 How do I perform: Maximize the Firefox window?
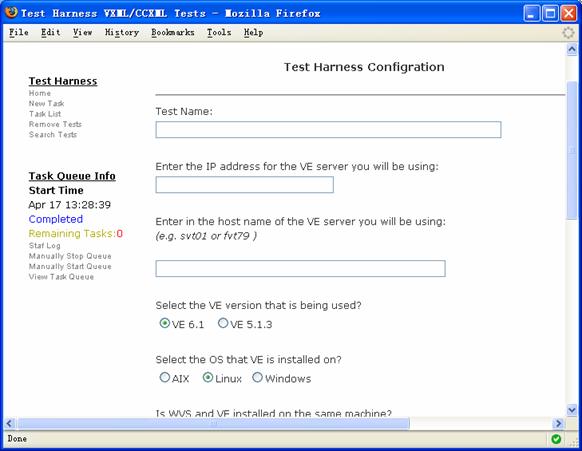(x=550, y=14)
